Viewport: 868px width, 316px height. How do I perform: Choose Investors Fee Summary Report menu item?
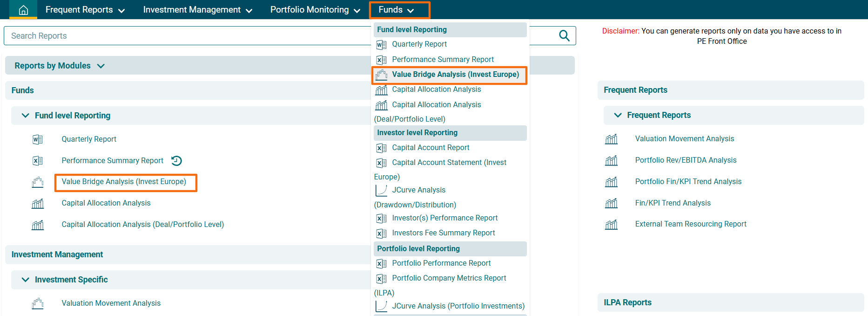[443, 233]
